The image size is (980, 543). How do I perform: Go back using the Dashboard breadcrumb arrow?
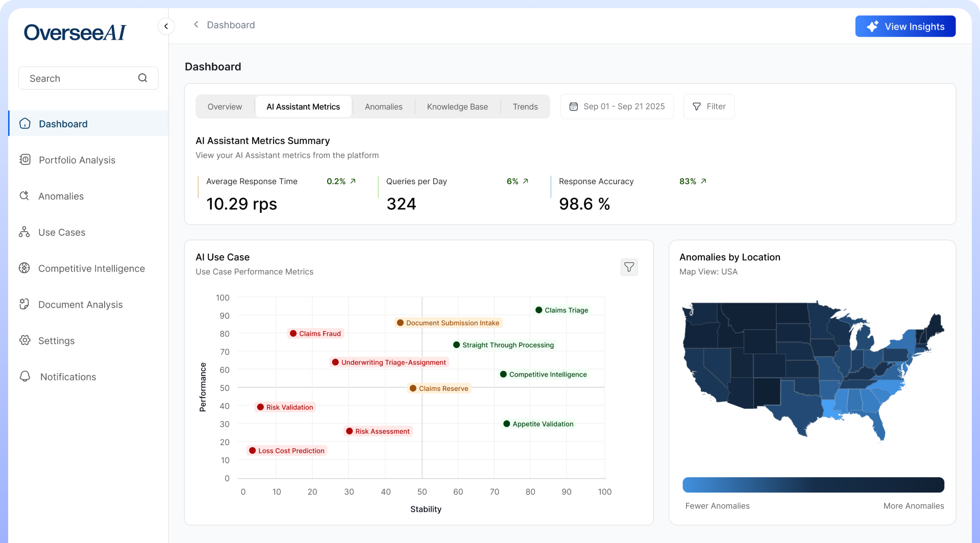point(196,24)
